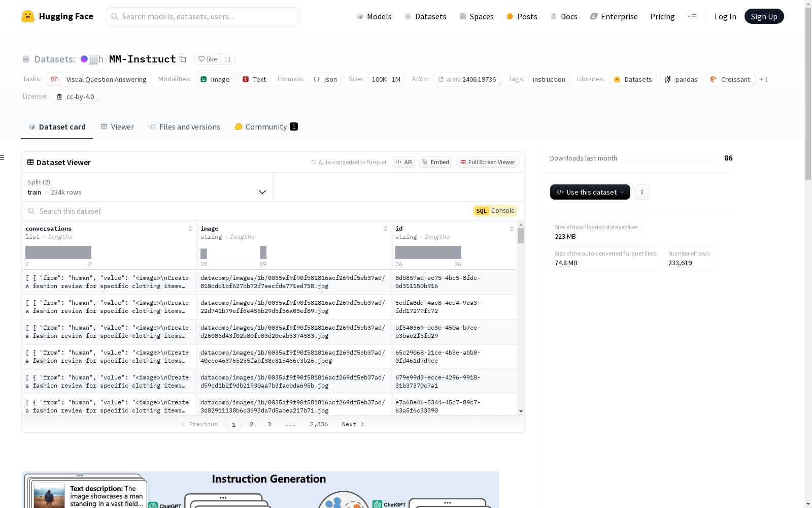
Task: Go to Posts
Action: [522, 16]
